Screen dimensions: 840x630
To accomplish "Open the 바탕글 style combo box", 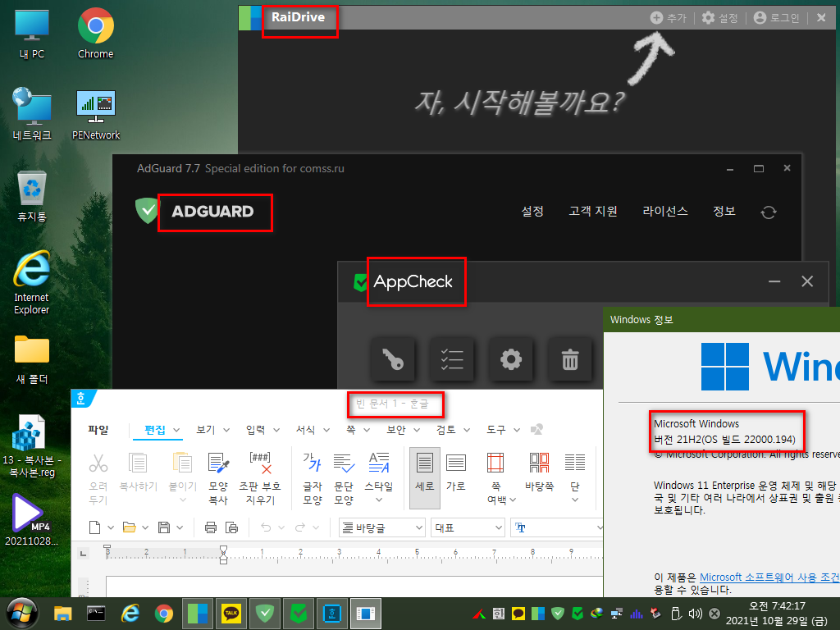I will [x=382, y=527].
